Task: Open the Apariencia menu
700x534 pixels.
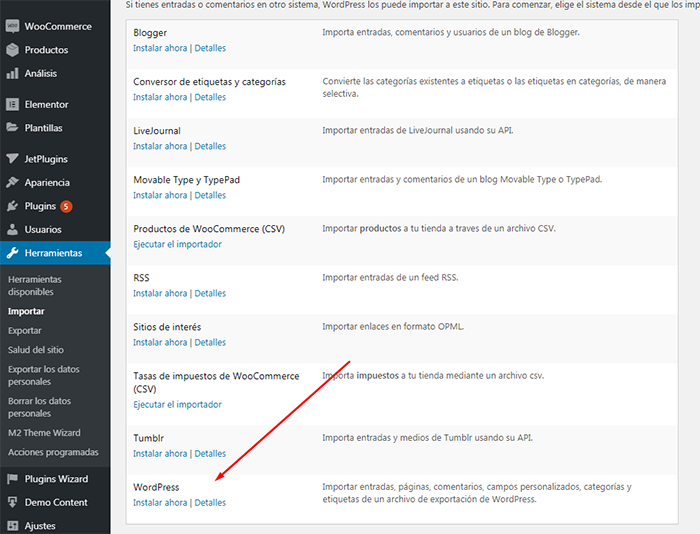Action: pos(47,182)
